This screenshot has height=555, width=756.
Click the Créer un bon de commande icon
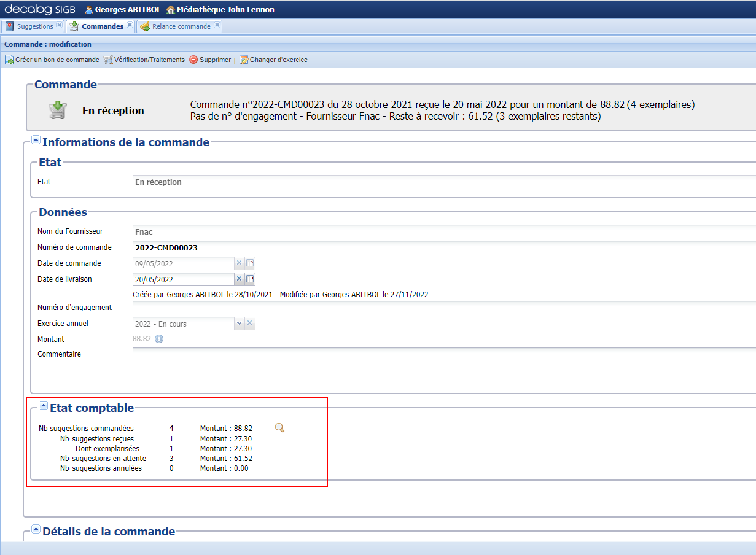click(x=9, y=60)
